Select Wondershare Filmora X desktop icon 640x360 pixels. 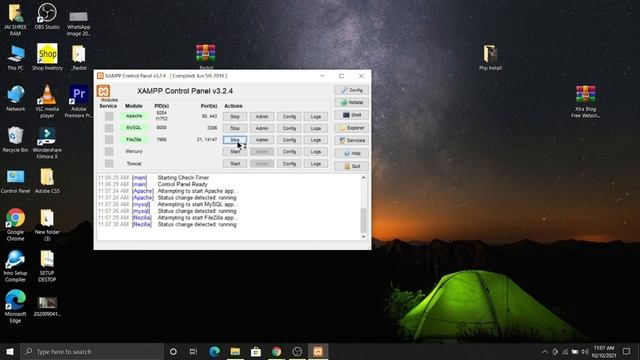coord(47,143)
